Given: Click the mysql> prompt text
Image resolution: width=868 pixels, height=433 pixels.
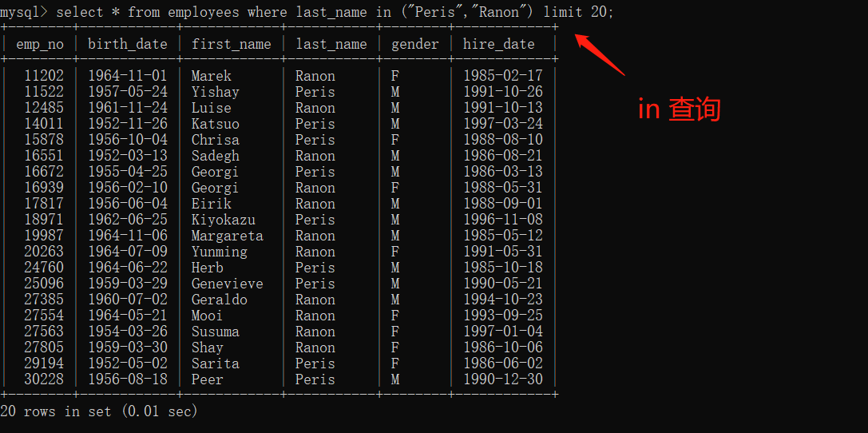Looking at the screenshot, I should (x=24, y=12).
